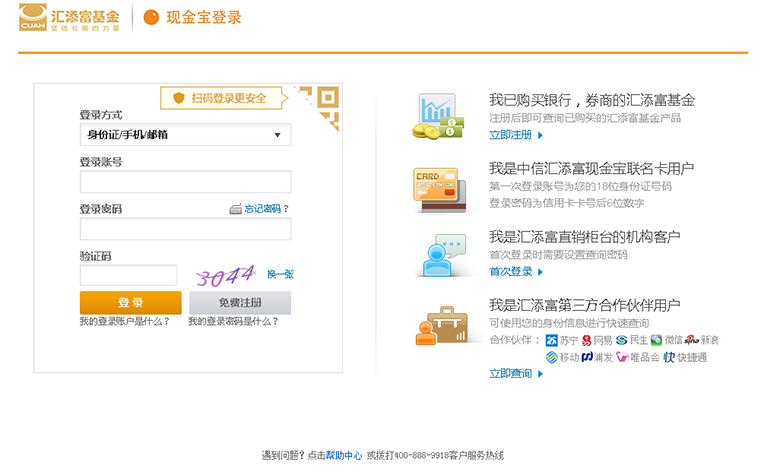
Task: Focus the 登录账号 input field
Action: pyautogui.click(x=185, y=182)
